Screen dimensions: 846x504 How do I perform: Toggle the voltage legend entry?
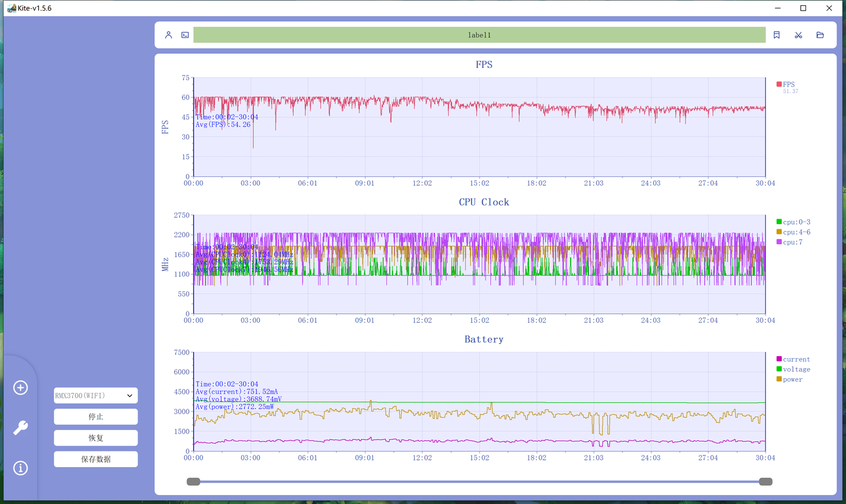point(793,369)
